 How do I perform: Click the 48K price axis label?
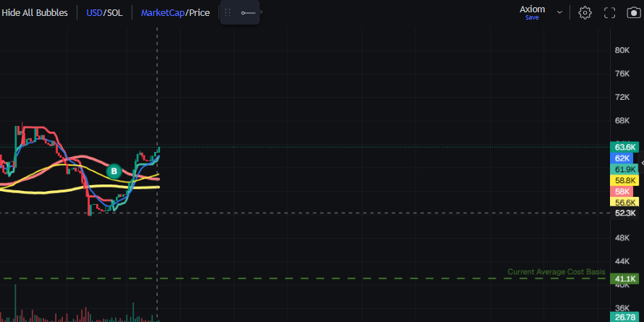[622, 238]
